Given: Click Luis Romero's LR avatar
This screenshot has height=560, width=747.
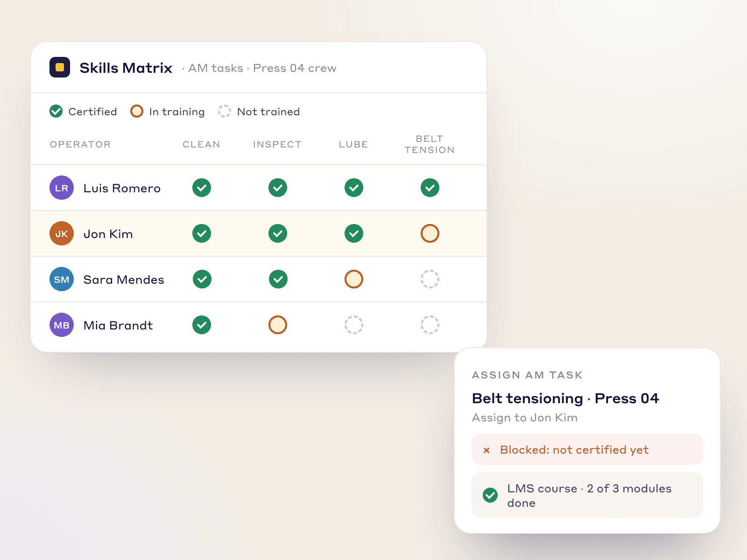Looking at the screenshot, I should (62, 188).
